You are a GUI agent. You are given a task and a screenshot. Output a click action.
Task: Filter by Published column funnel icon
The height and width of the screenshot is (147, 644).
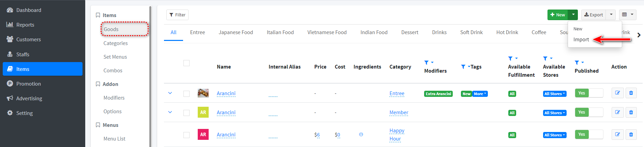coord(579,63)
